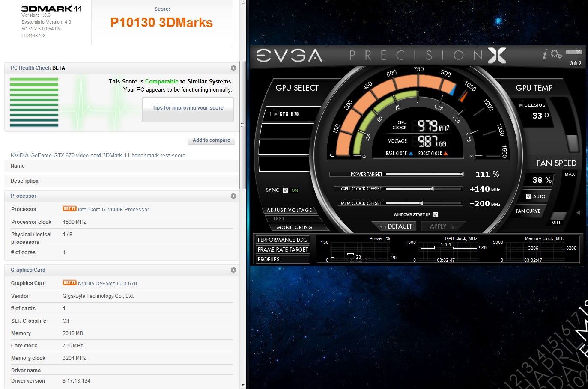
Task: Click the PC health green bars graphic
Action: 34,102
